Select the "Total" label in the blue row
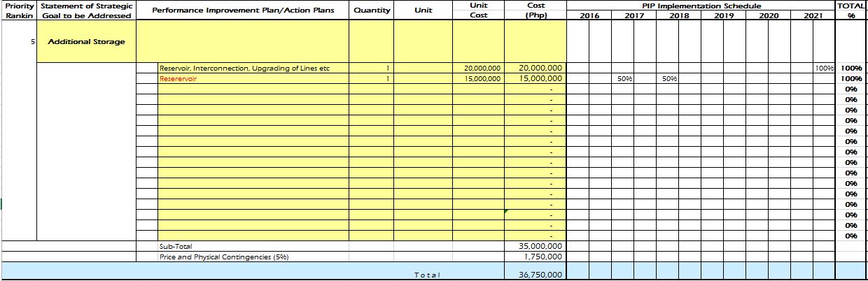The width and height of the screenshot is (868, 281). pos(427,275)
